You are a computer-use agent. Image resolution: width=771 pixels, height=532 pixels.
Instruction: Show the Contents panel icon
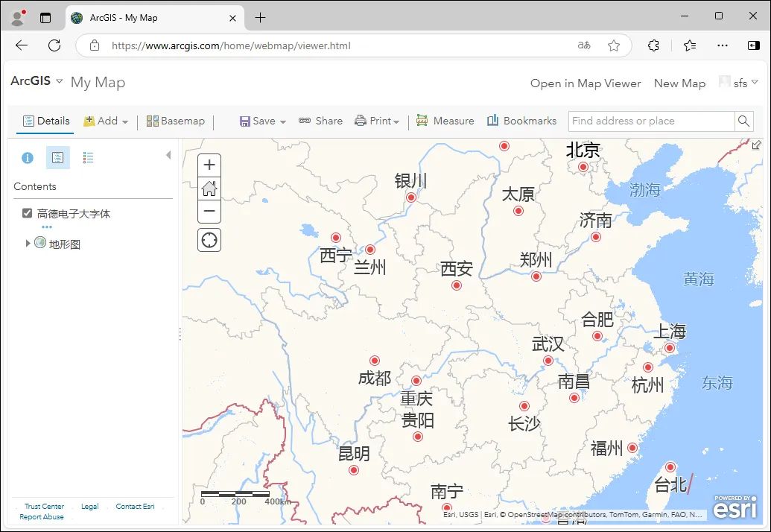(x=57, y=158)
